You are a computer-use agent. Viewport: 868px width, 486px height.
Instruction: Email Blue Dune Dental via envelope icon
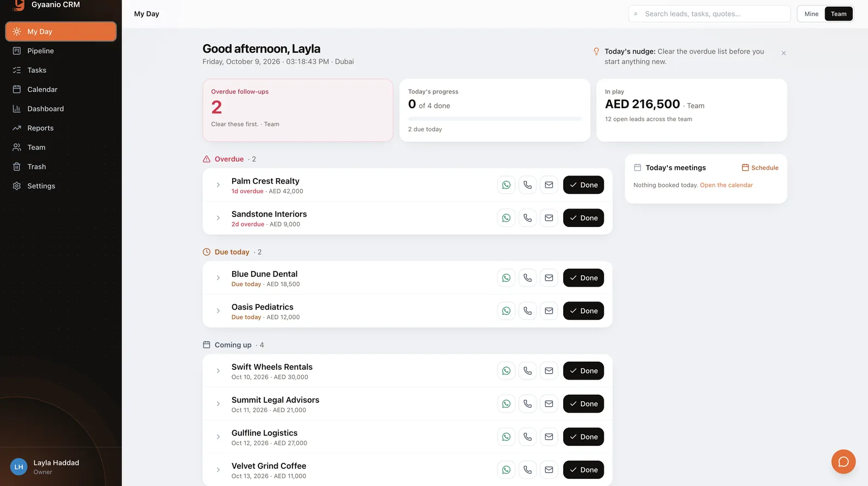coord(549,278)
